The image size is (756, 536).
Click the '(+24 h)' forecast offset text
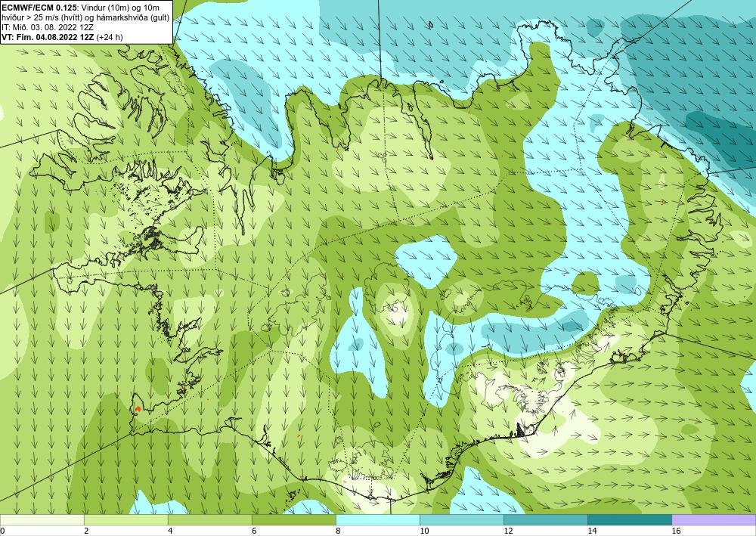point(110,37)
